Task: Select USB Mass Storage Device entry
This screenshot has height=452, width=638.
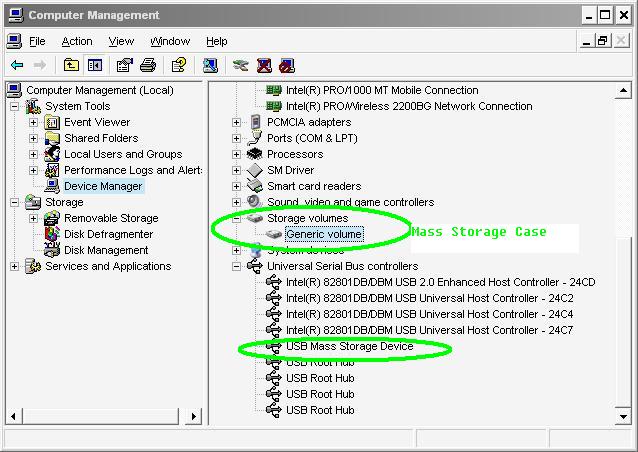Action: click(x=350, y=346)
